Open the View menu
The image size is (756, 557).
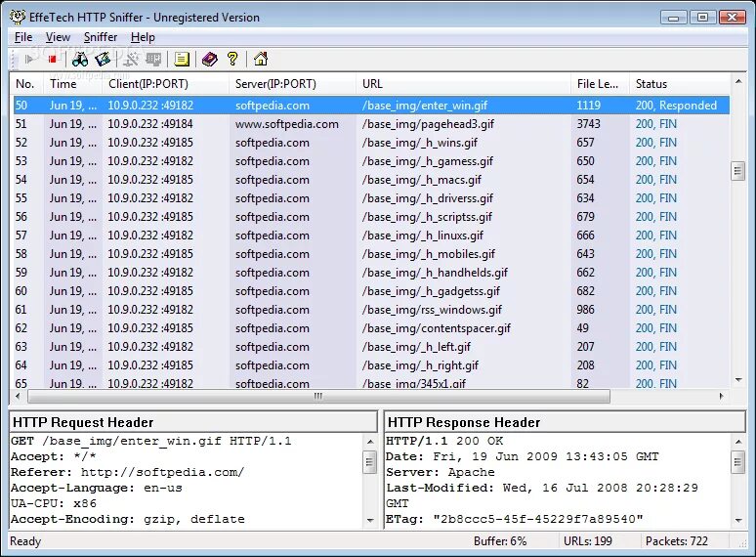click(x=58, y=37)
